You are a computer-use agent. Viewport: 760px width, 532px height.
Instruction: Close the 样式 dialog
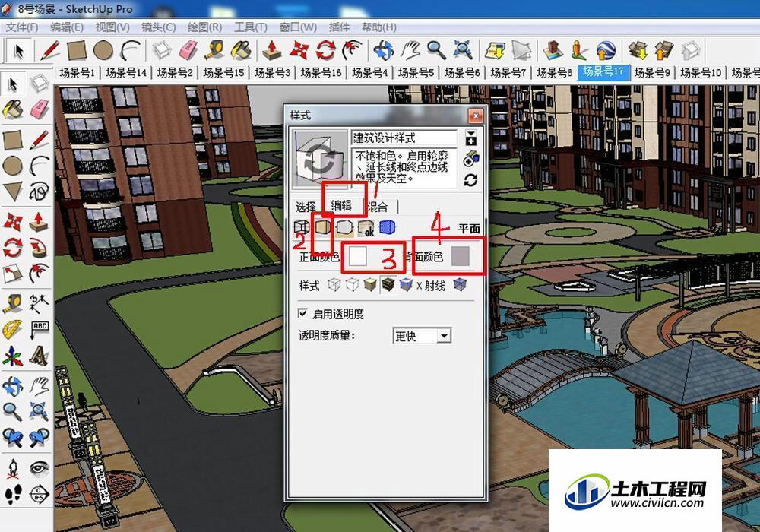pyautogui.click(x=476, y=116)
